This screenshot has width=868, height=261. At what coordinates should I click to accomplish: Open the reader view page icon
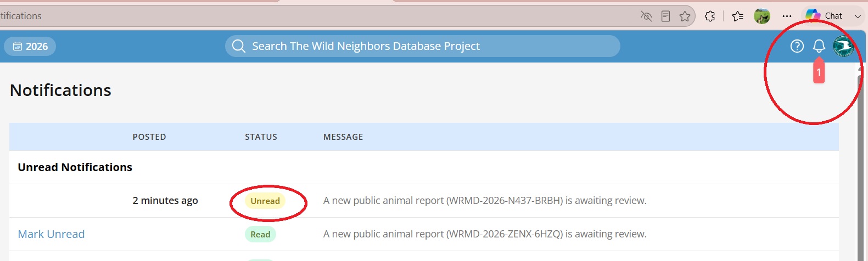665,16
